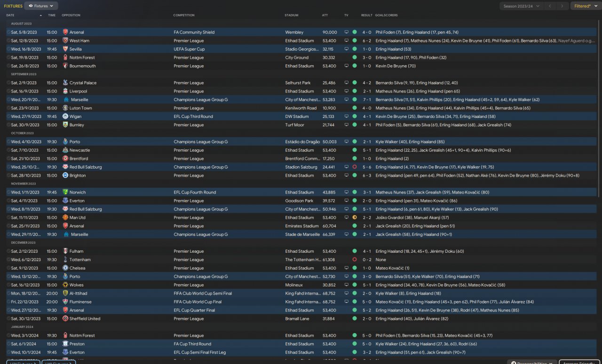Toggle the check marker for Sat, 4/11/2023
Viewport: 602px width, 364px height.
8,201
